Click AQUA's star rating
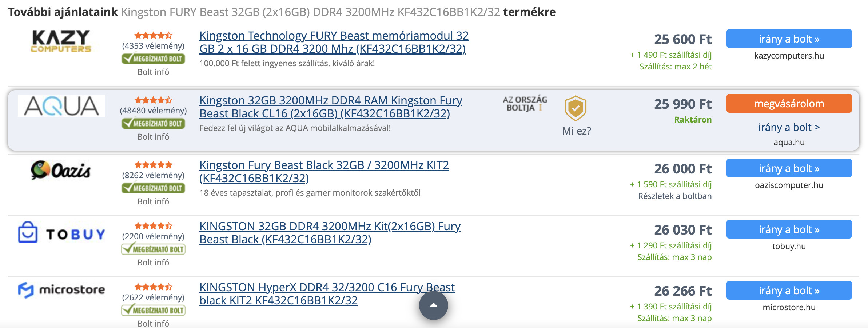Viewport: 868px width, 328px height. coord(153,100)
